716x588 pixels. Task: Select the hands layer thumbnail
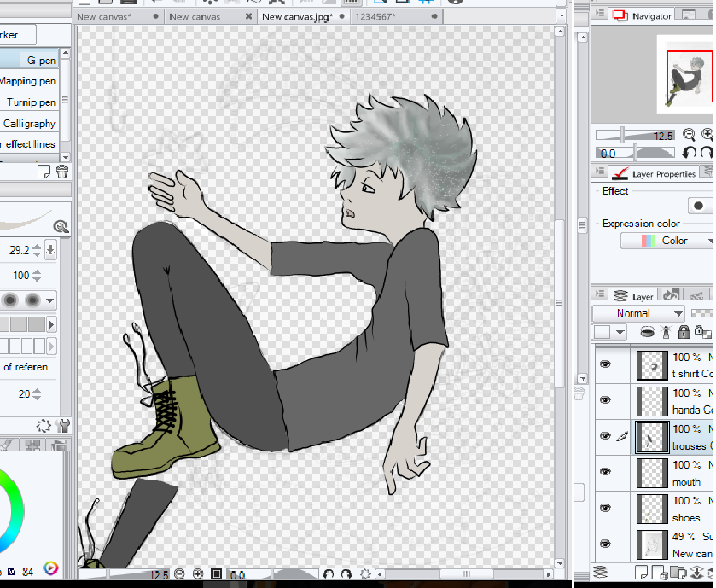[x=653, y=400]
